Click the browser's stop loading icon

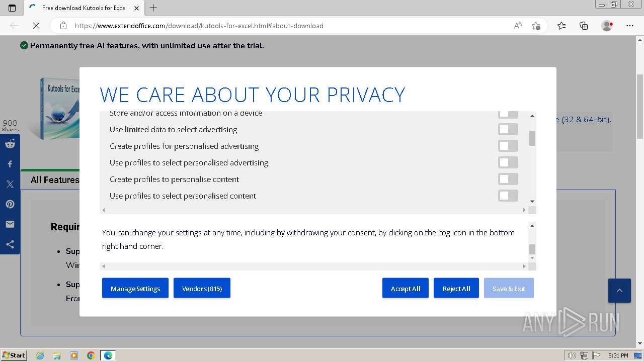pyautogui.click(x=36, y=26)
